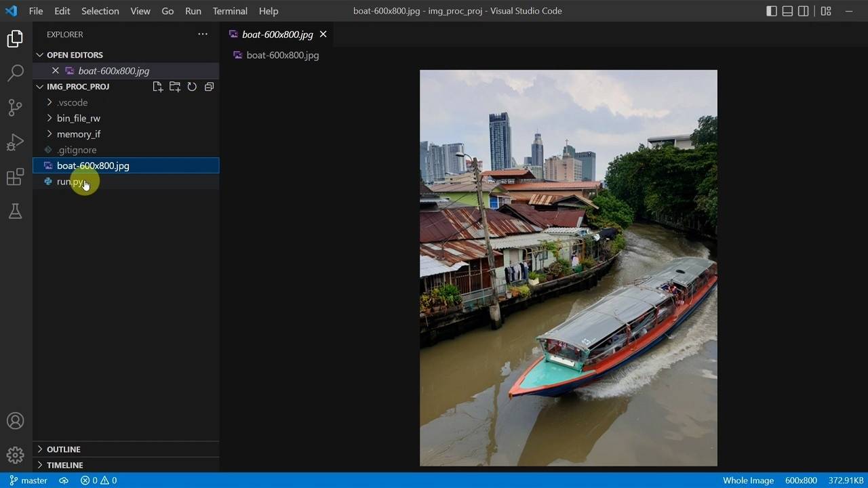Open the Help menu
The width and height of the screenshot is (868, 488).
point(269,11)
